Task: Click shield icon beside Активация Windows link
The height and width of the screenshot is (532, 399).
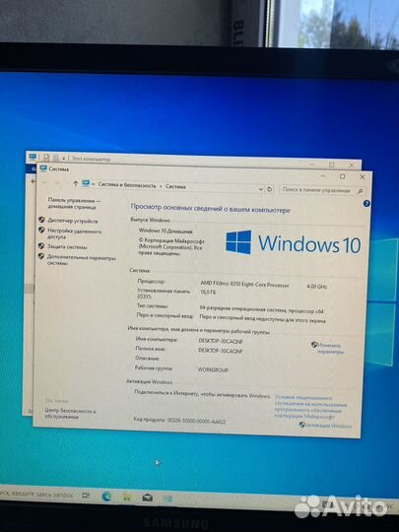Action: click(302, 425)
